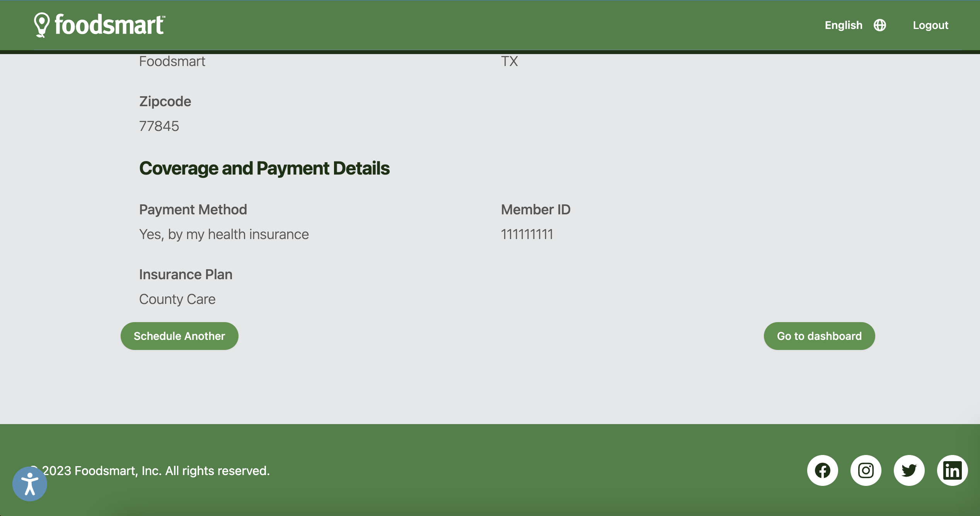
Task: Click the 2023 Foodsmart copyright text
Action: click(150, 470)
